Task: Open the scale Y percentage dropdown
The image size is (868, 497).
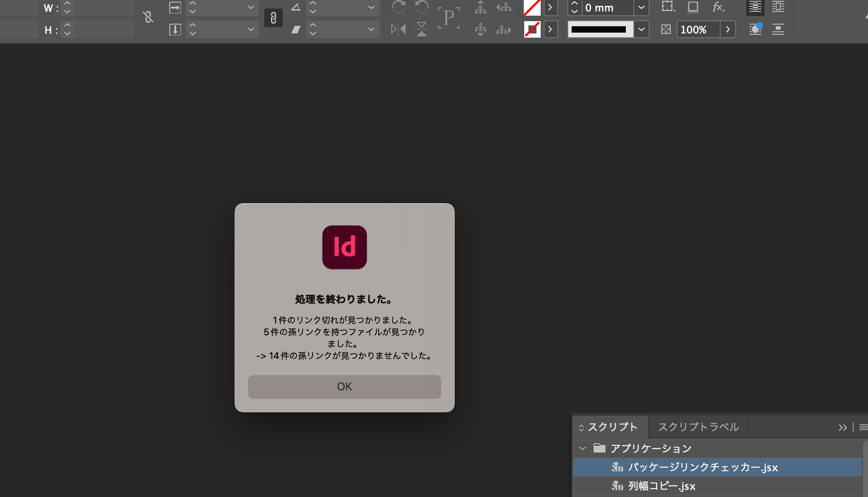Action: click(x=251, y=29)
